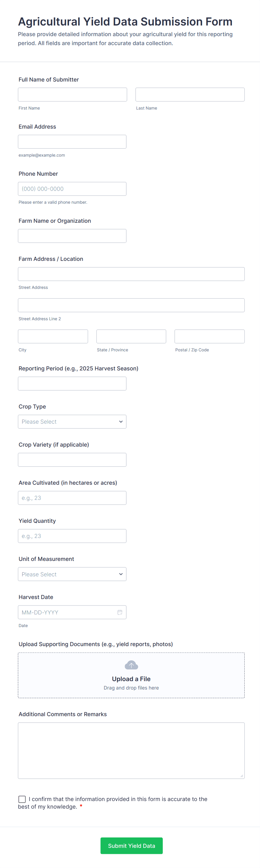This screenshot has height=868, width=260.
Task: Click the Phone Number input
Action: click(x=72, y=189)
